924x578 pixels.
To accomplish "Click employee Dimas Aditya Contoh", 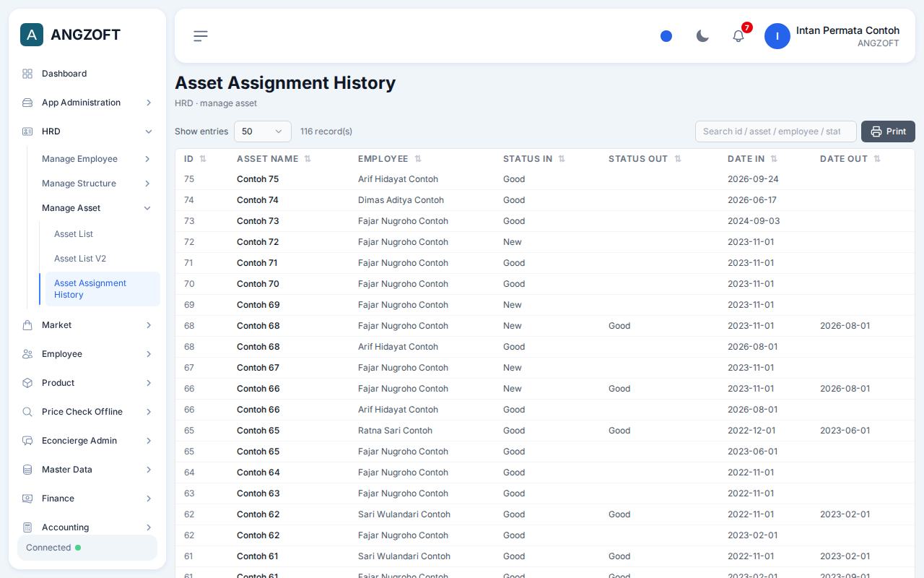I will [401, 200].
